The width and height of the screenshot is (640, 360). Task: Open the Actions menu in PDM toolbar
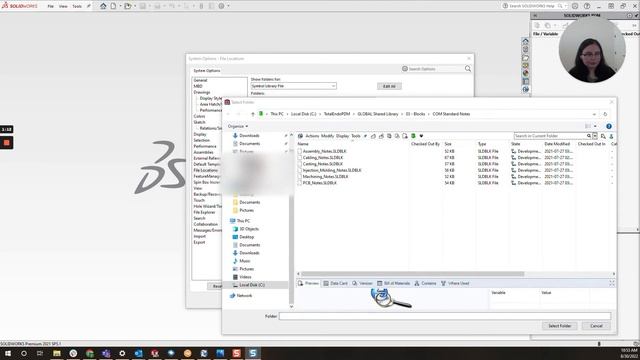point(312,136)
